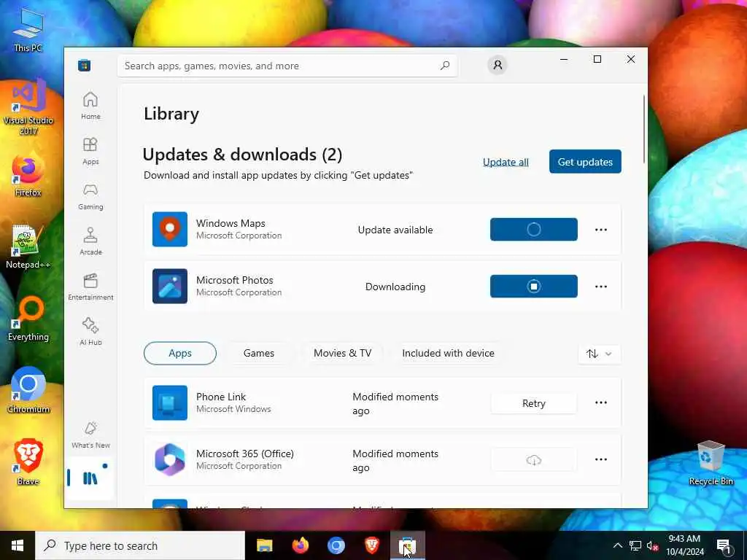This screenshot has height=560, width=747.
Task: Select the Games filter tab
Action: 259,354
